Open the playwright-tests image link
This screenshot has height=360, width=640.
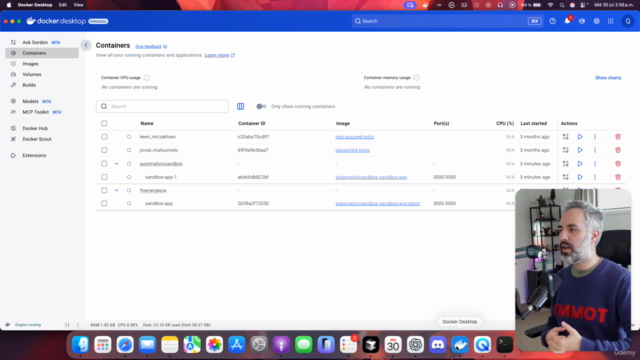[352, 150]
